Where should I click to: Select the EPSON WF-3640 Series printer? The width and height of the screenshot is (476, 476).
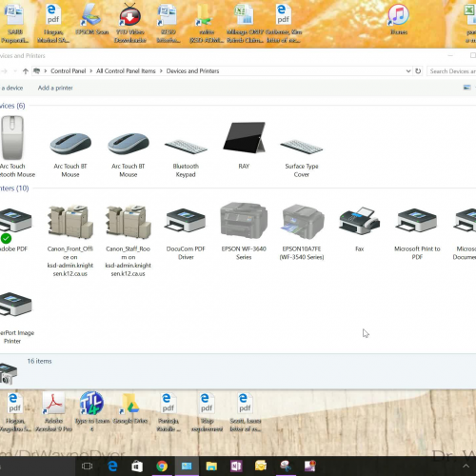pos(244,231)
